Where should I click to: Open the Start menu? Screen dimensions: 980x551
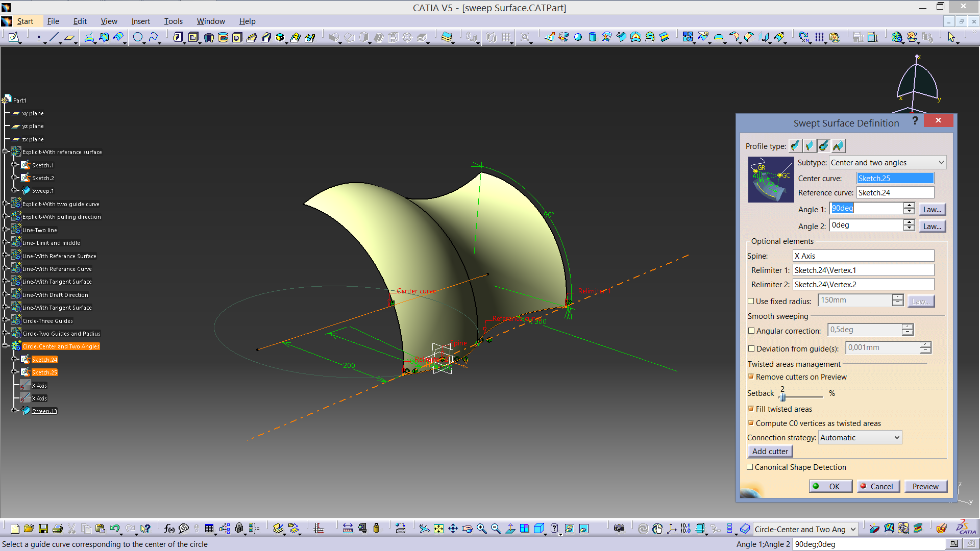(25, 21)
